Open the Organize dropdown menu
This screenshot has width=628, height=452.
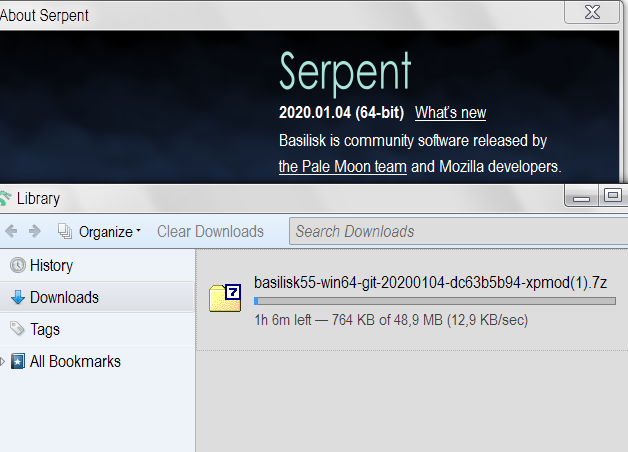click(x=110, y=232)
